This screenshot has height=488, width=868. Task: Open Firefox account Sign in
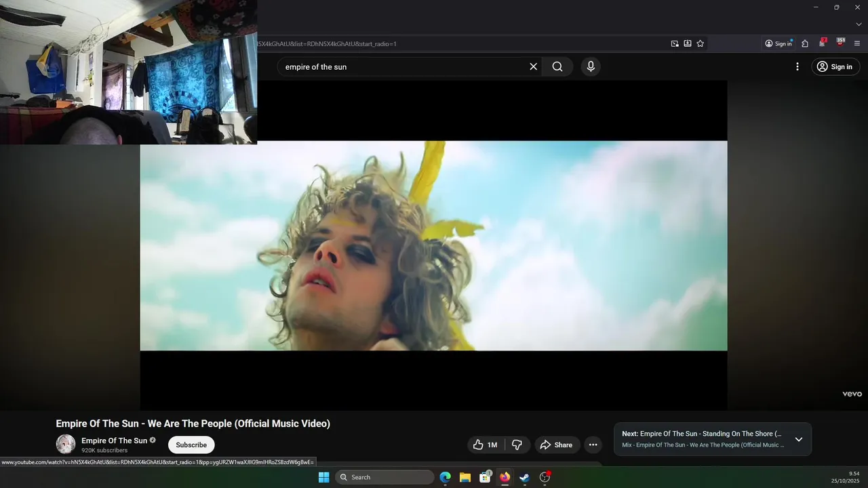[x=778, y=43]
